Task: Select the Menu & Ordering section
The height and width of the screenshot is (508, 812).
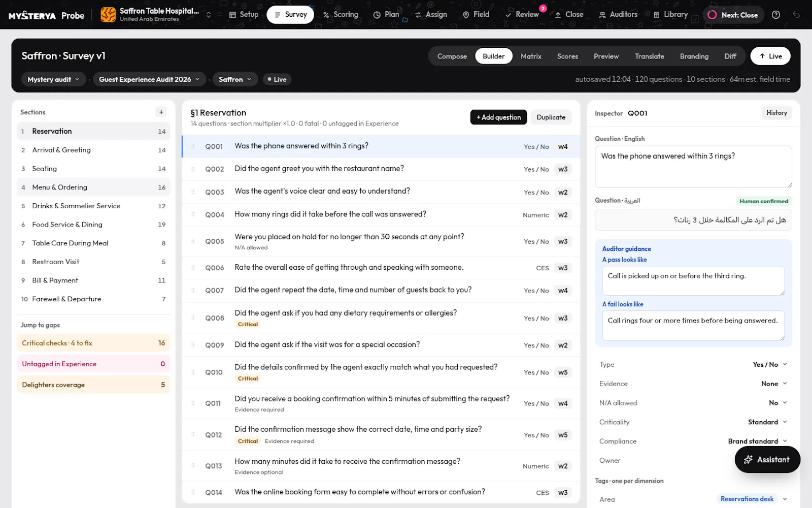Action: pyautogui.click(x=93, y=187)
